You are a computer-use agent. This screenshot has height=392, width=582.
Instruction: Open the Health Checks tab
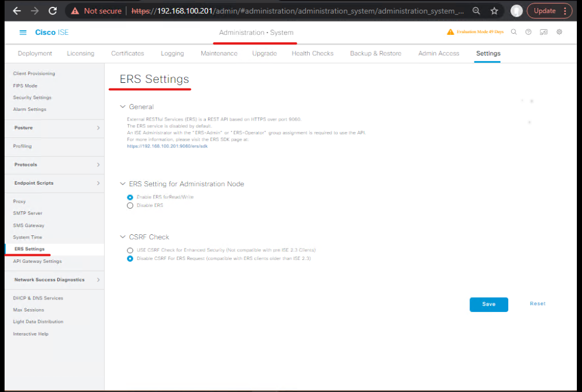(x=313, y=53)
